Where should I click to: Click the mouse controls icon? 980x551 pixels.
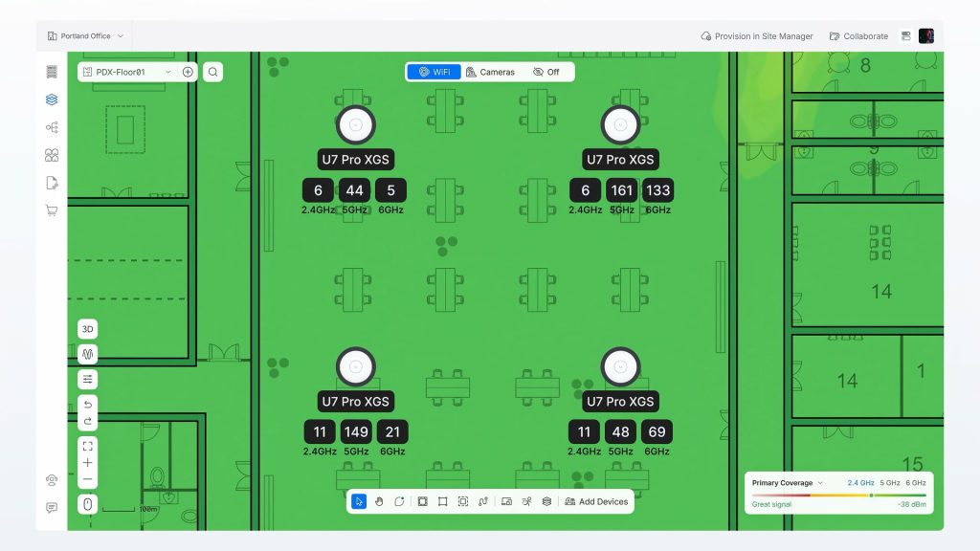(87, 504)
